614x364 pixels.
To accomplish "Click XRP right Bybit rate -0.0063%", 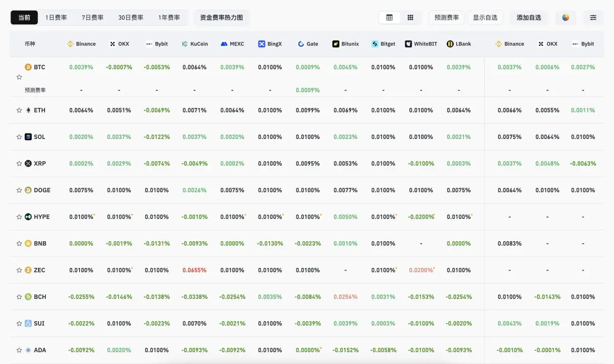I will pyautogui.click(x=583, y=164).
